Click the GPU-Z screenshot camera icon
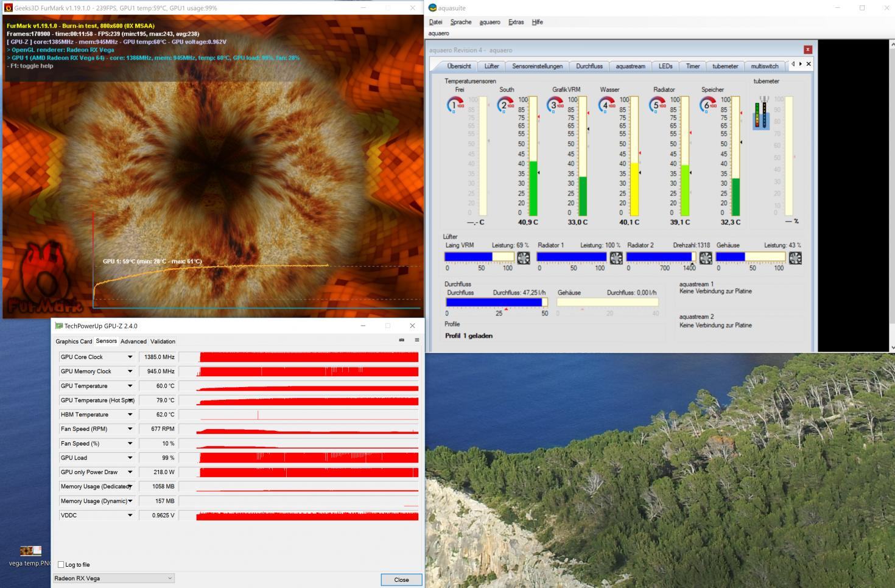The image size is (895, 588). click(x=401, y=340)
